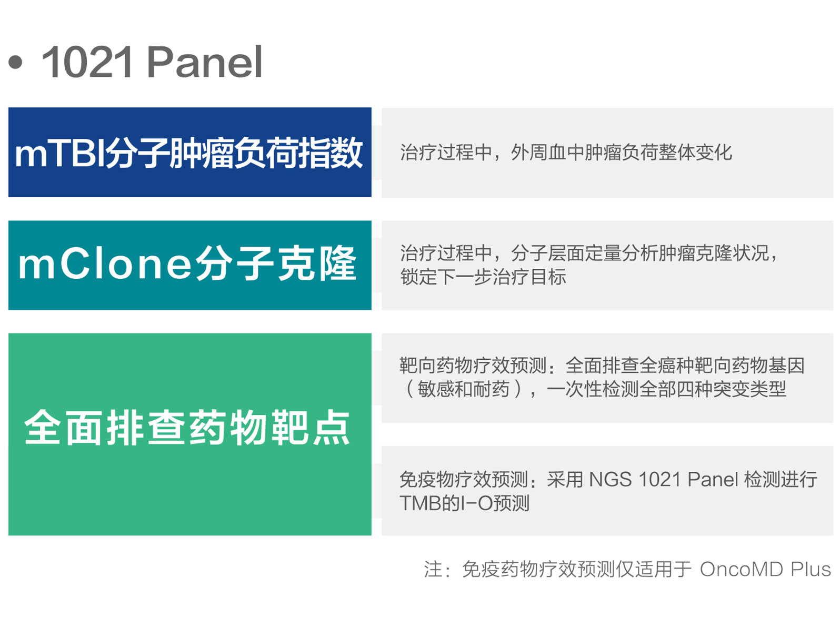Click the 敏感和耐药 parenthetical text

[x=464, y=389]
